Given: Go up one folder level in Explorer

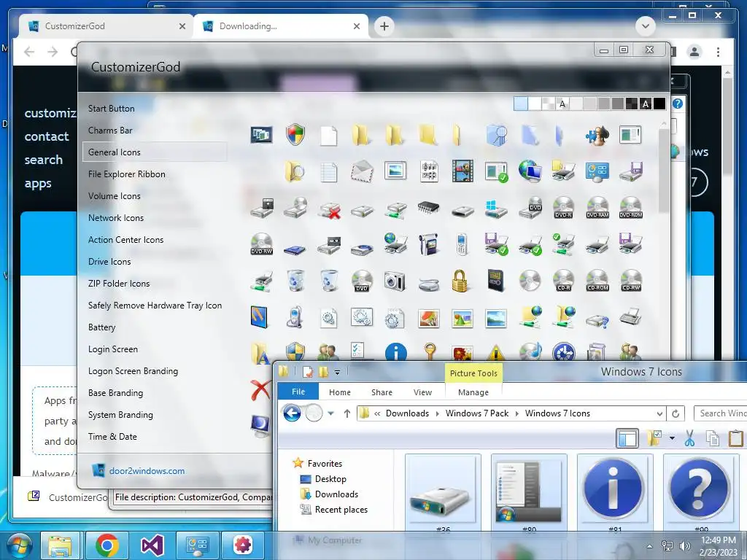Looking at the screenshot, I should [x=347, y=413].
